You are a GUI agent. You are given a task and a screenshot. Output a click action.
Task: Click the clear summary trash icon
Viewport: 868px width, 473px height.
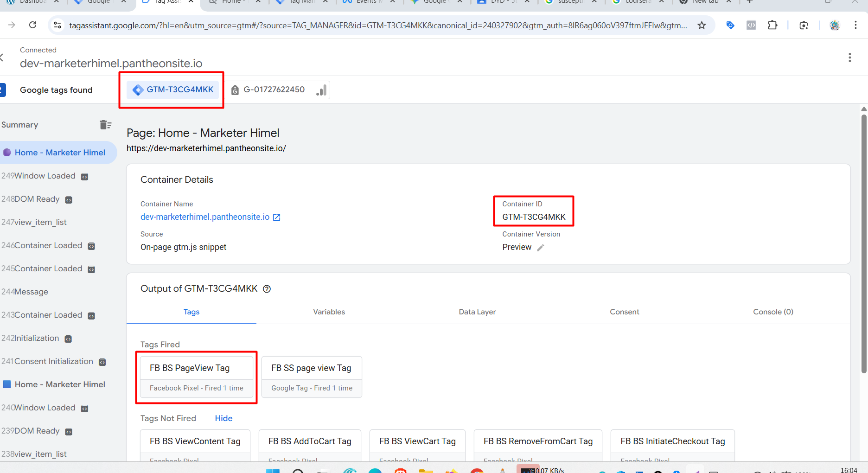pyautogui.click(x=106, y=124)
